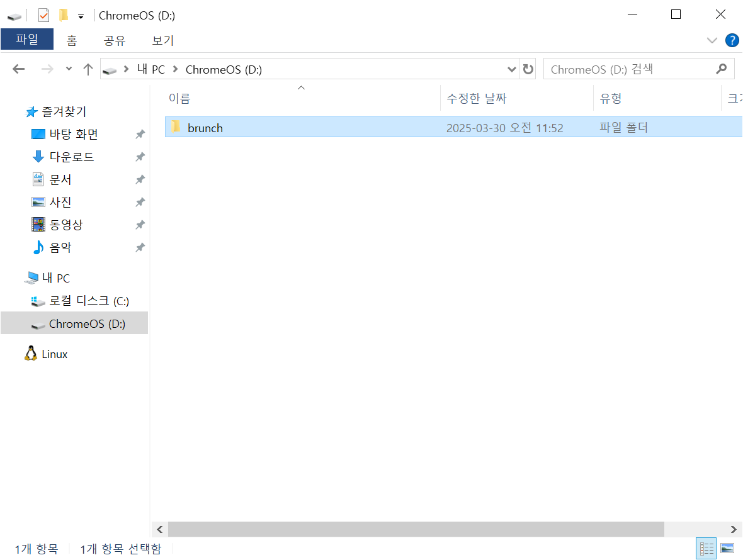
Task: Go up one folder level
Action: point(88,69)
